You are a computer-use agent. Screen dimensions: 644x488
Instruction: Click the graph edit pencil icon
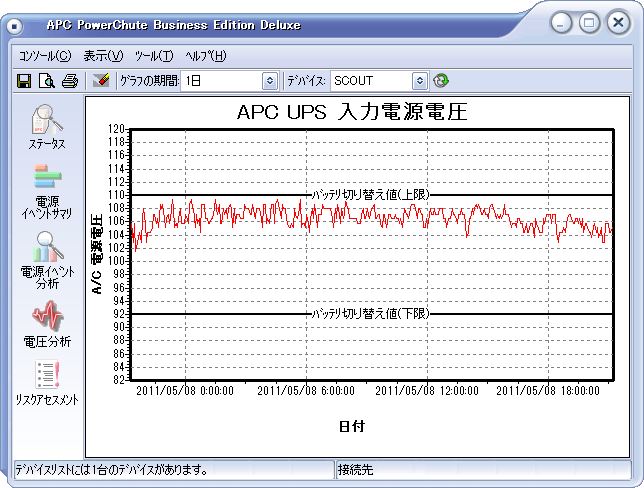(101, 80)
